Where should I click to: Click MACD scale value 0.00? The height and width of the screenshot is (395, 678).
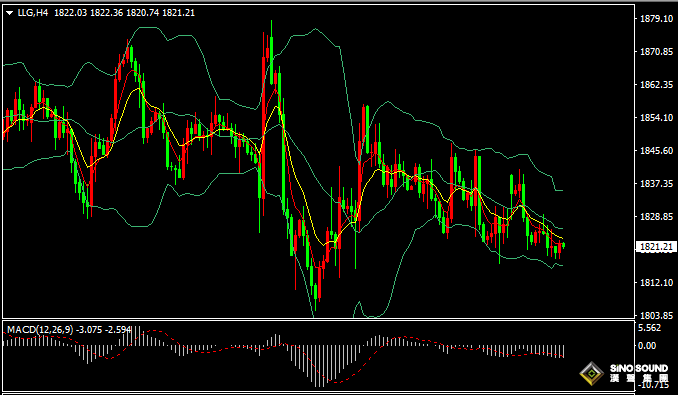(x=647, y=346)
